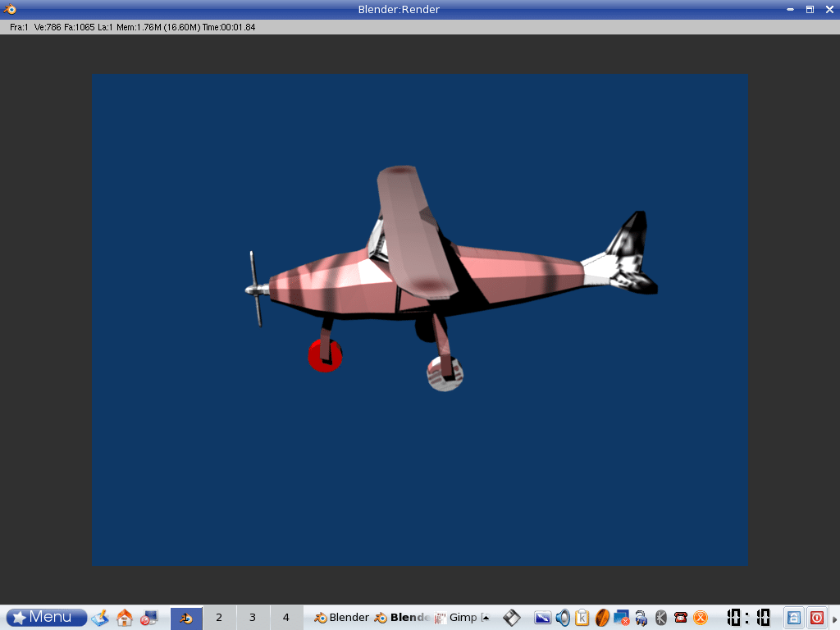Click the red logout power button
Viewport: 840px width, 630px height.
(x=817, y=618)
